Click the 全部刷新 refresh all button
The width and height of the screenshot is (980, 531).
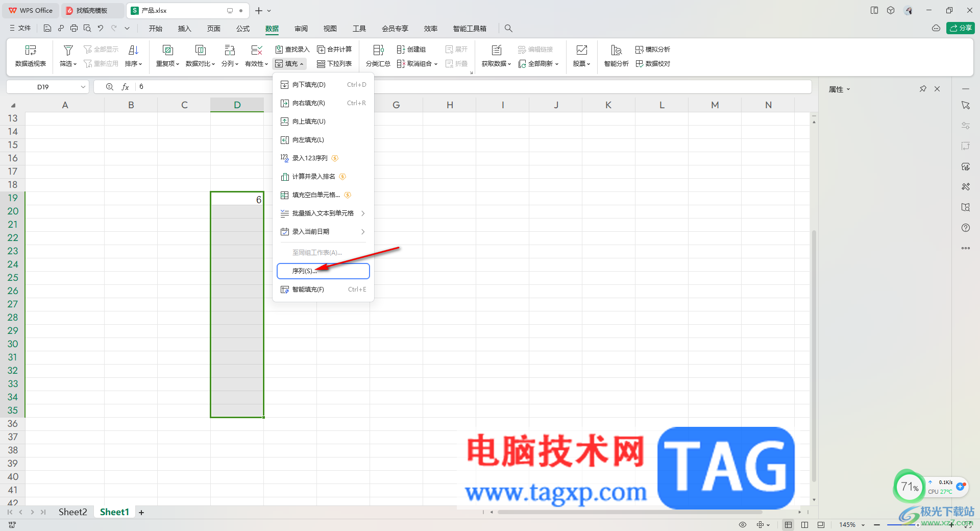click(x=538, y=64)
